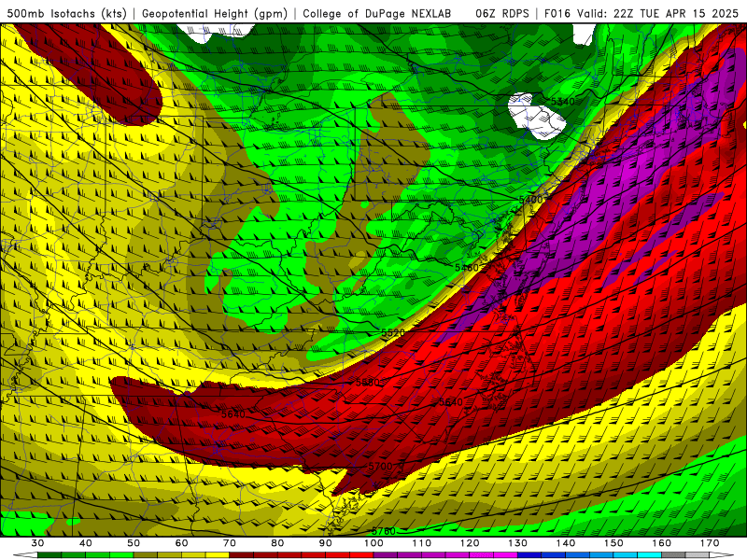Click the '30' value on the color scale
Screen dimensions: 747x560
(x=37, y=543)
